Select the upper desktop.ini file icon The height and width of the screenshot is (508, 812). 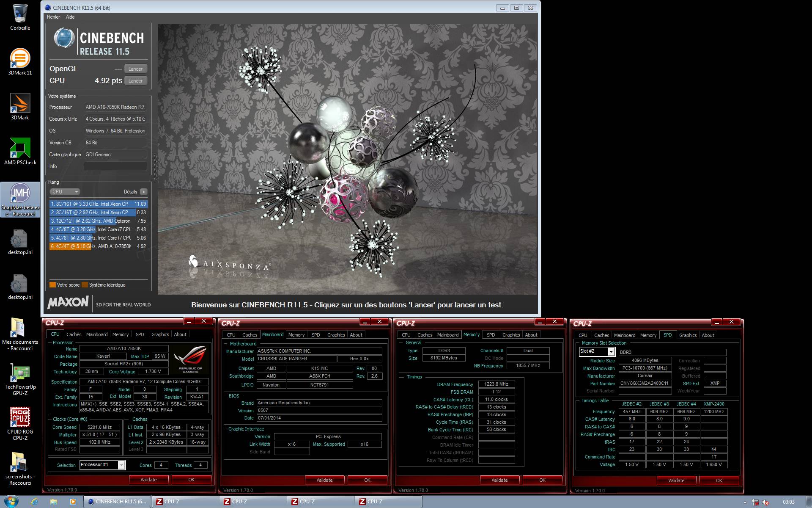click(x=20, y=242)
